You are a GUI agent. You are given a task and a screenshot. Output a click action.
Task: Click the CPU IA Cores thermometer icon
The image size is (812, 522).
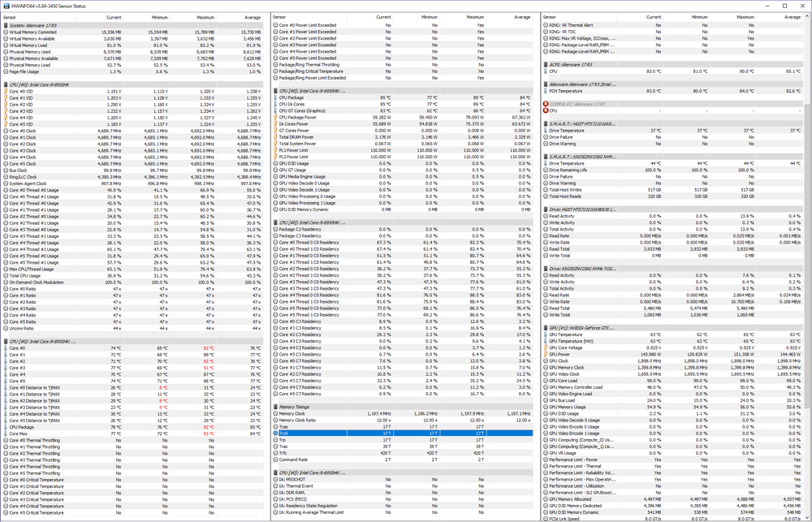(275, 105)
